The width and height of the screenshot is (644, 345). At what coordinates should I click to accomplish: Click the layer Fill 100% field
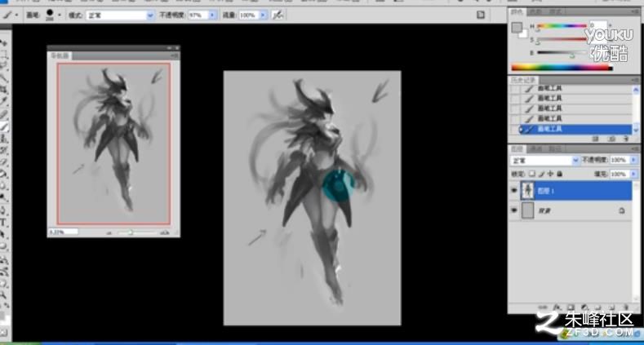(619, 175)
